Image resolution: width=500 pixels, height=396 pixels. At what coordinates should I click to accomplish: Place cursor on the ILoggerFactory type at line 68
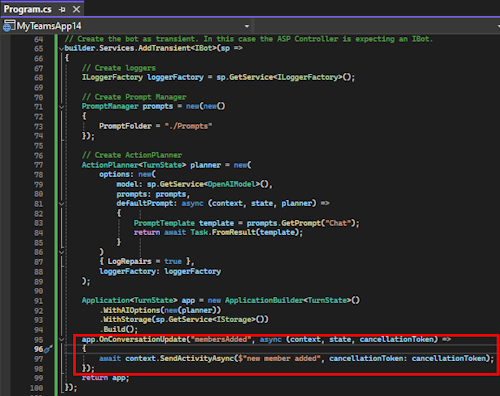112,77
